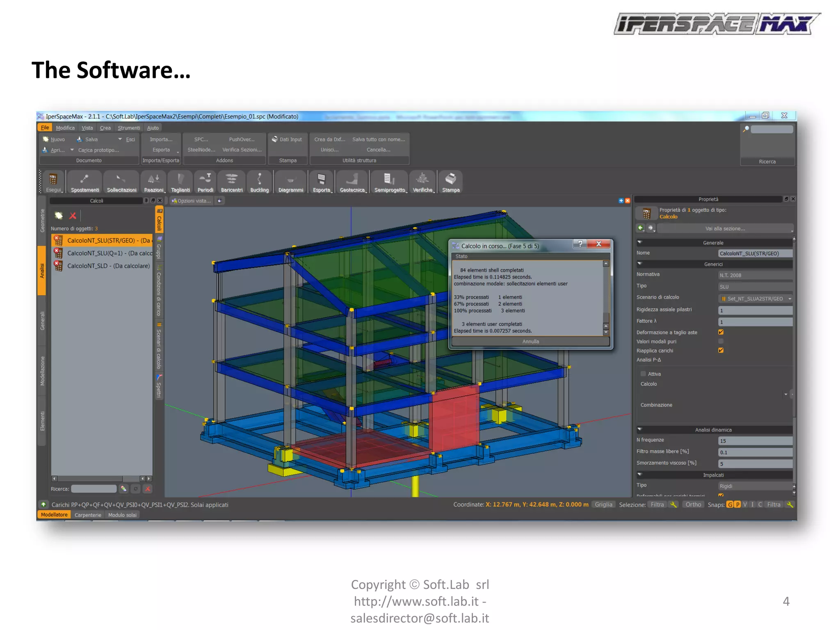840x630 pixels.
Task: Click the Griglia status bar button
Action: pos(603,504)
